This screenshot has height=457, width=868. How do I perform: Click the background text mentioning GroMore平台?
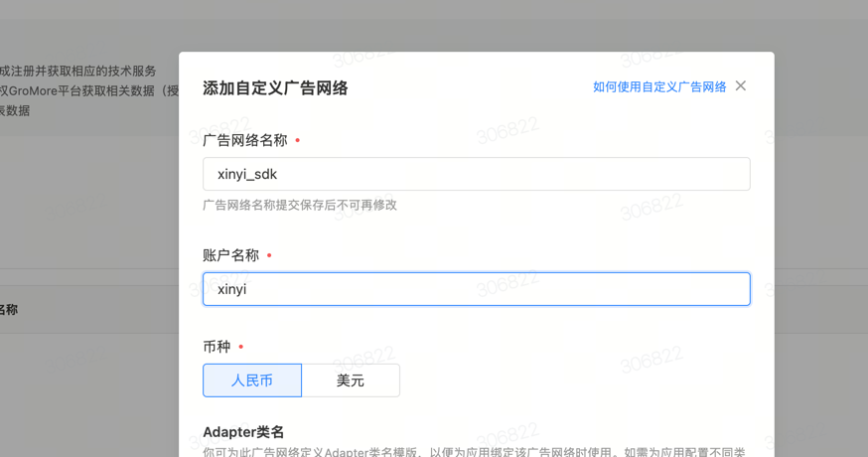[89, 91]
